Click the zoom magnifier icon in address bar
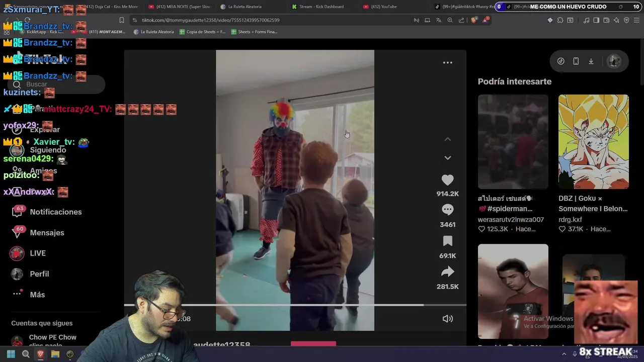 click(450, 20)
